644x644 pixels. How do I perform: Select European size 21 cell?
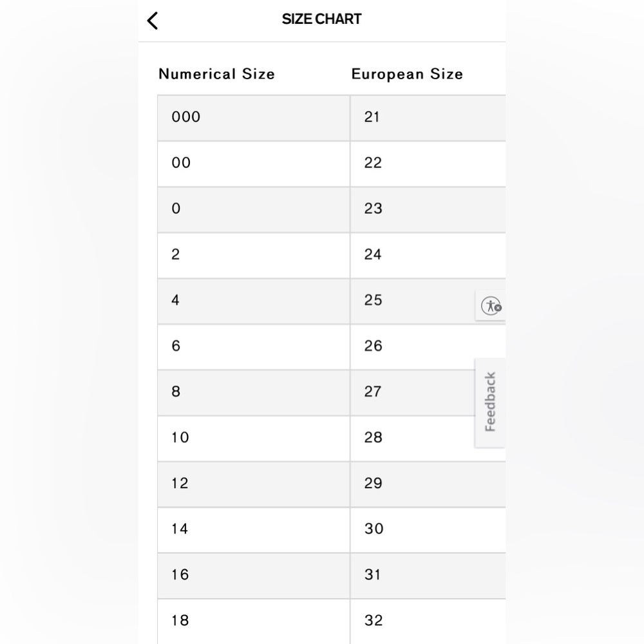click(x=428, y=118)
